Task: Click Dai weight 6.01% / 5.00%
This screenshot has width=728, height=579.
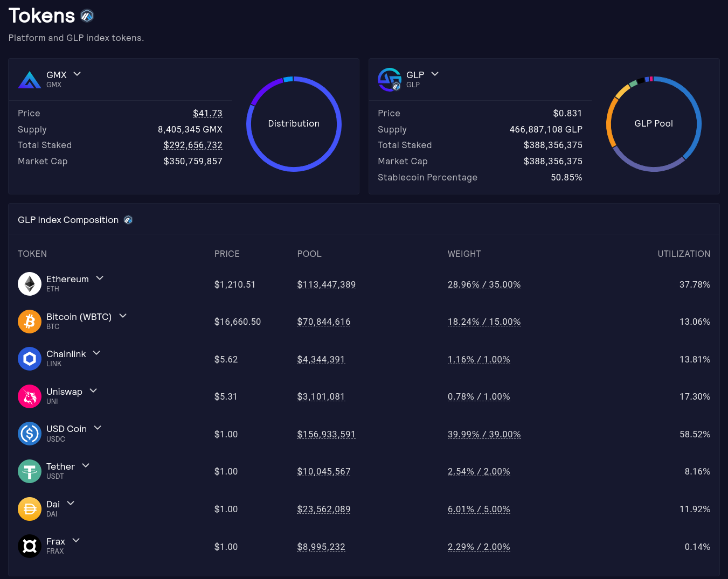Action: click(479, 509)
